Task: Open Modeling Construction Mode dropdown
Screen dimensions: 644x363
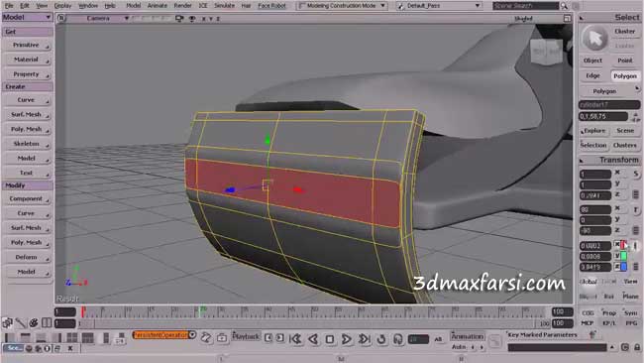Action: 342,6
